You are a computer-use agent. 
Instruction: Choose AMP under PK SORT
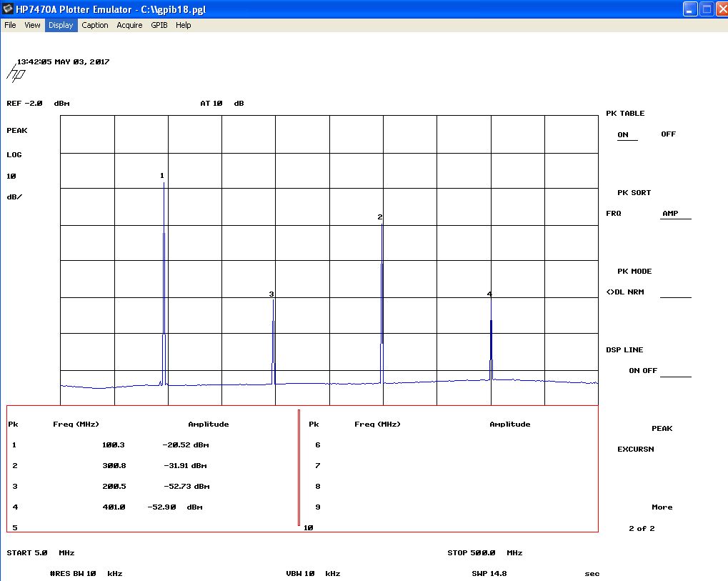[670, 214]
